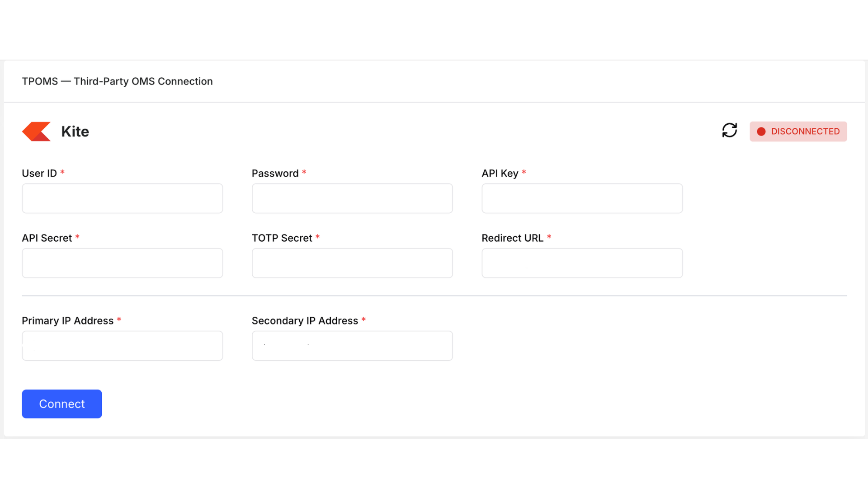Click the 'User ID' label

pyautogui.click(x=39, y=174)
